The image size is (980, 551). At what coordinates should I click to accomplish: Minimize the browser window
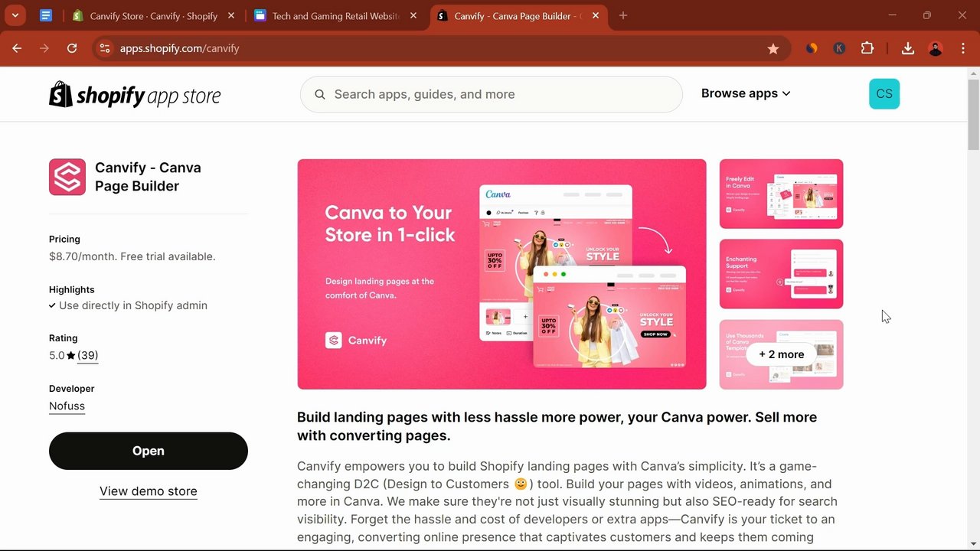(892, 15)
